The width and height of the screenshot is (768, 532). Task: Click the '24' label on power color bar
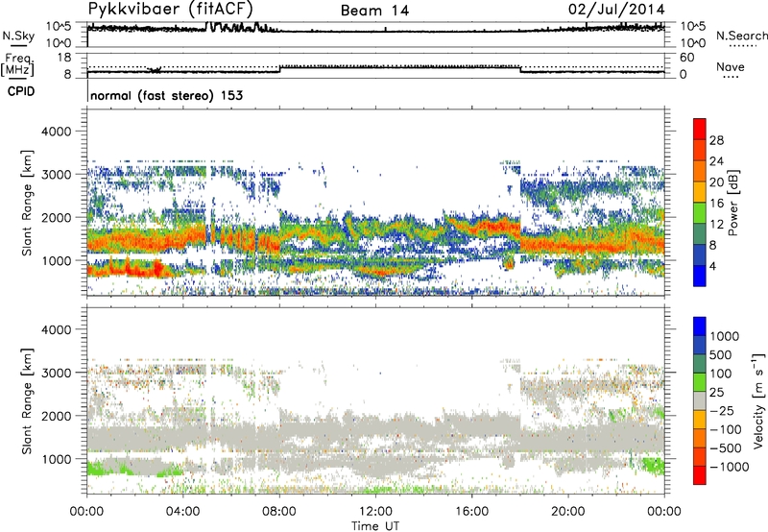coord(716,161)
